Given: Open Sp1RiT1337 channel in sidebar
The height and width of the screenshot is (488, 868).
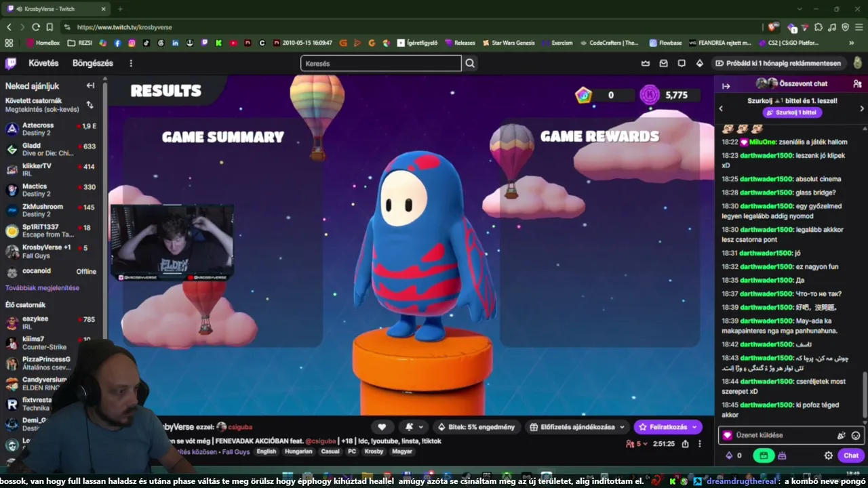Looking at the screenshot, I should (52, 230).
